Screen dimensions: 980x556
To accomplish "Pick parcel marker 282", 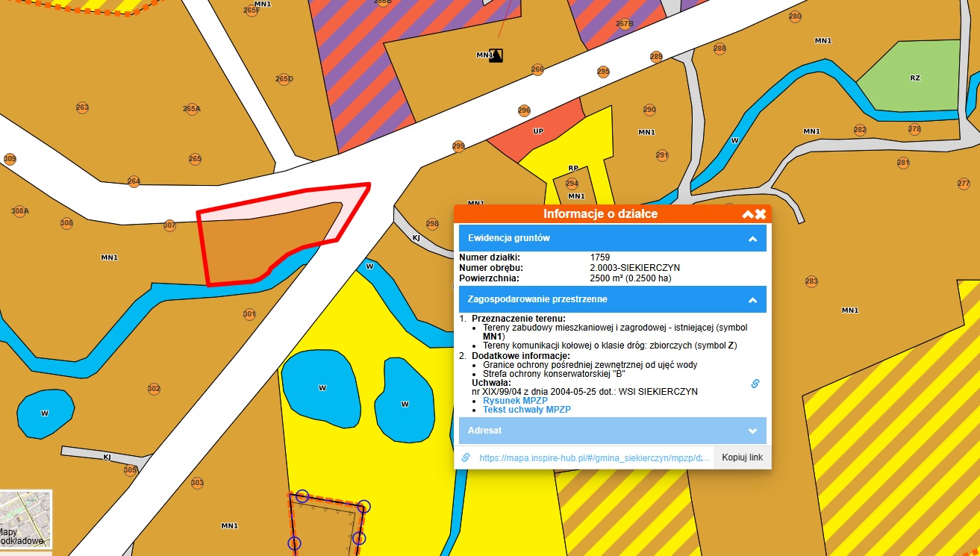I will pyautogui.click(x=860, y=130).
